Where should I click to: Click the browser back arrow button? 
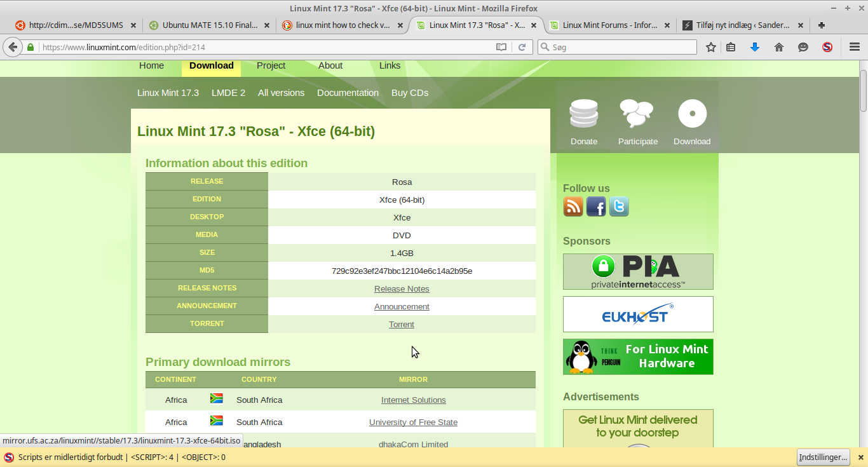click(13, 47)
